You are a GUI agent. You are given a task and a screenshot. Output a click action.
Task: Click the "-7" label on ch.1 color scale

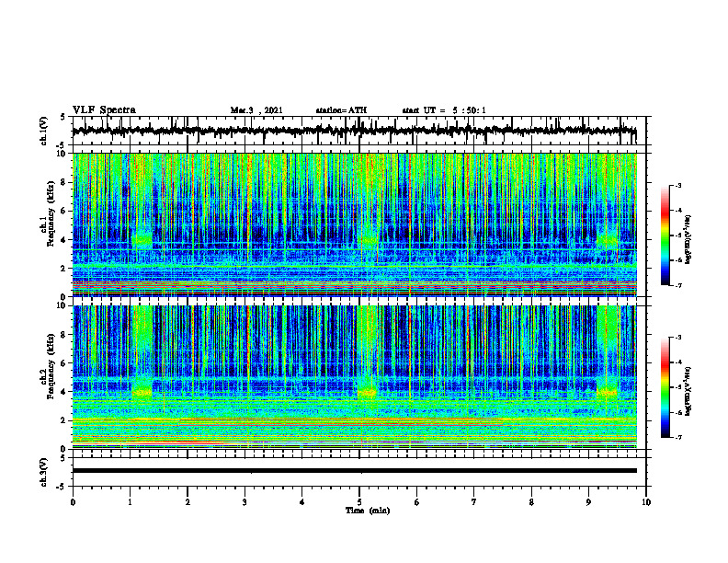click(x=678, y=285)
